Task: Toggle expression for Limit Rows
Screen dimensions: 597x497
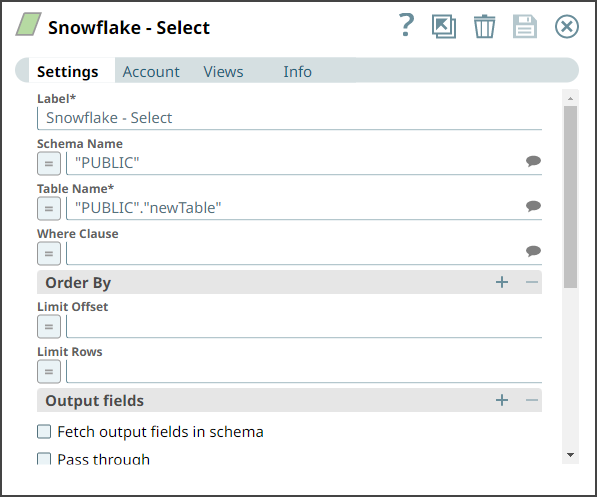Action: (49, 372)
